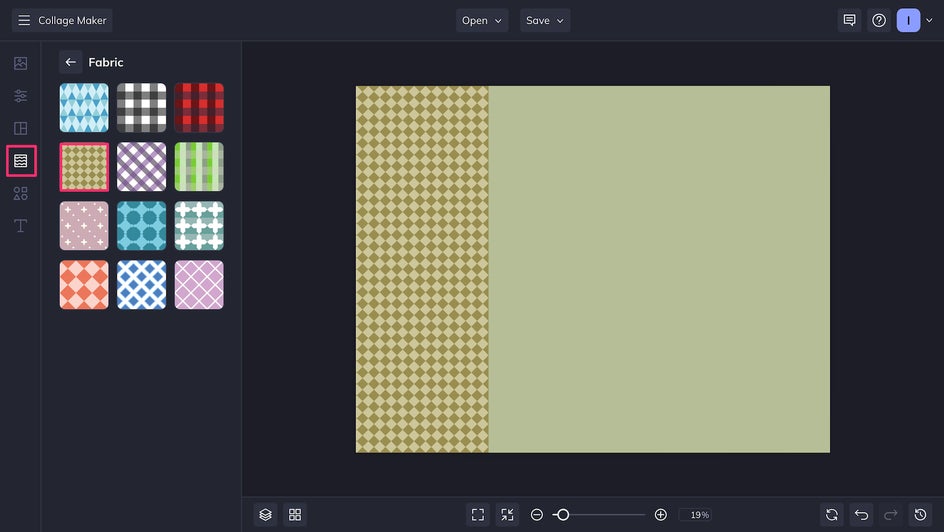Zoom out with the minus icon

(537, 515)
